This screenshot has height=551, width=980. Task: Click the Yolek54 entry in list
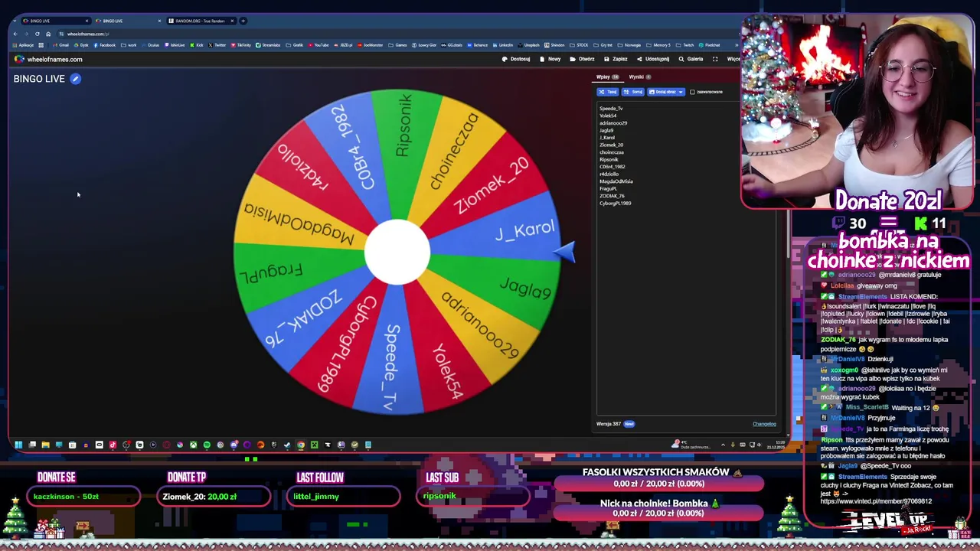pos(608,116)
